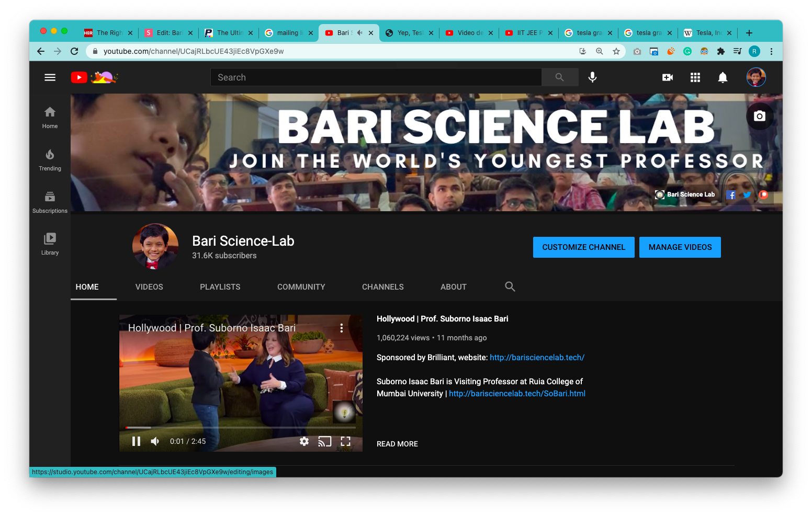Screen dimensions: 812x516
Task: Reload the page
Action: 74,51
